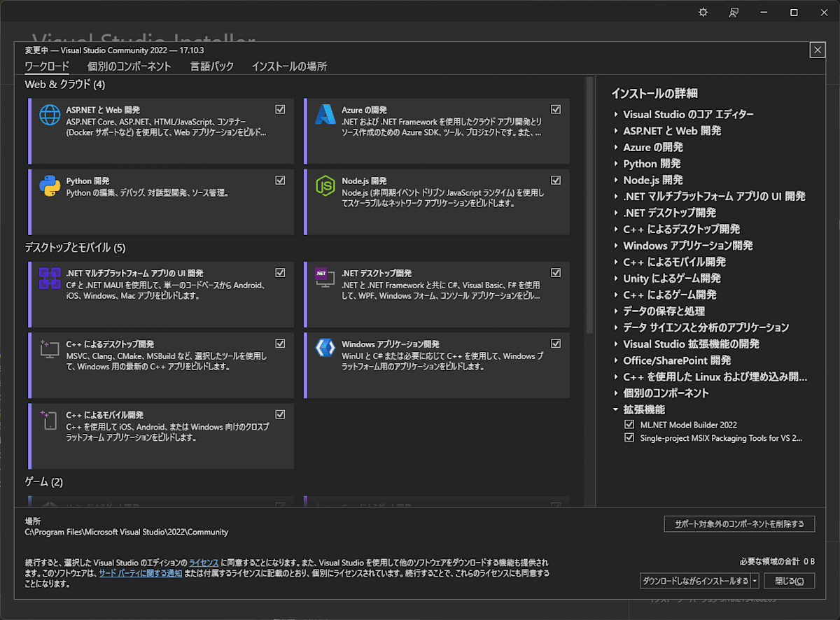Open the ライセンス link

tap(204, 563)
